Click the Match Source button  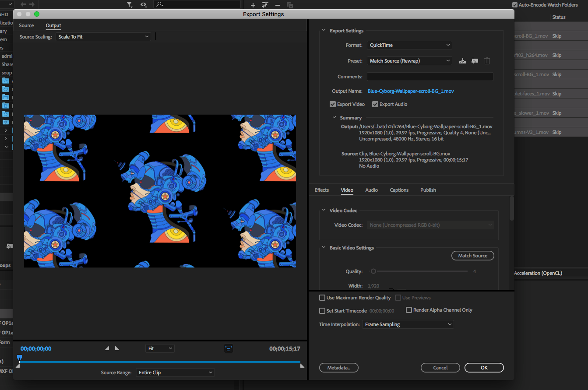point(472,256)
